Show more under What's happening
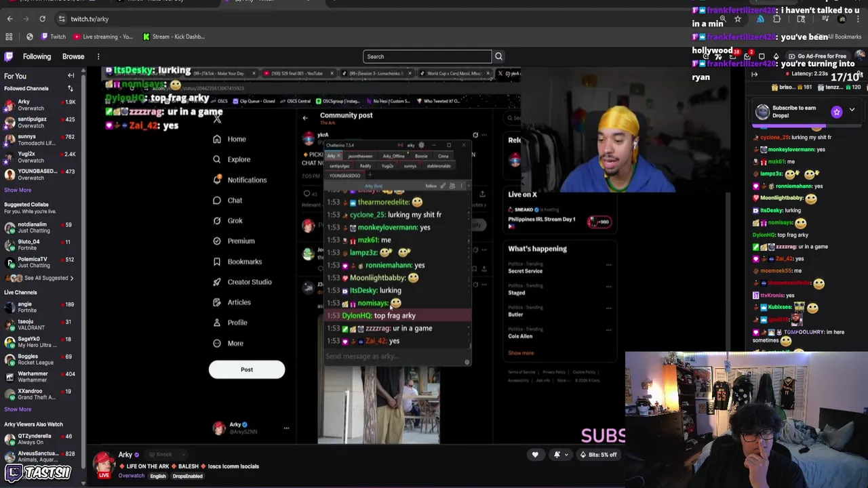The height and width of the screenshot is (488, 868). tap(521, 353)
